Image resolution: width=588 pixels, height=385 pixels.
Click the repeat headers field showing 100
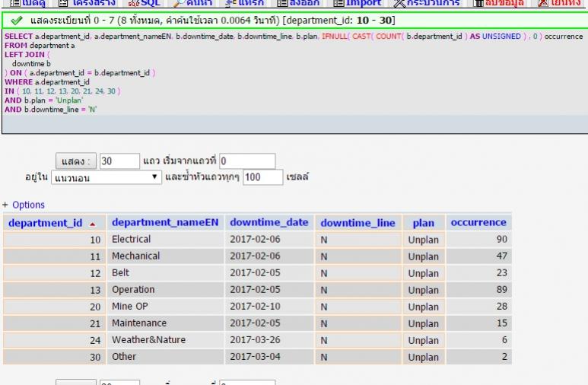coord(263,177)
